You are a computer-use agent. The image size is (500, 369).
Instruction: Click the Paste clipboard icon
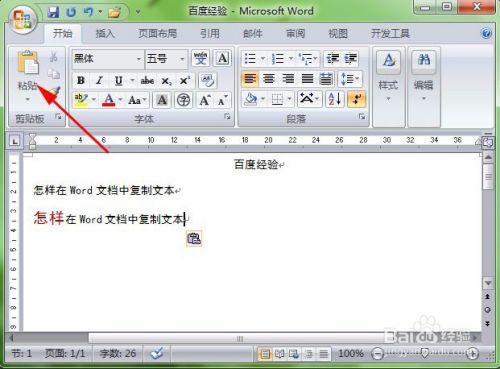tap(28, 63)
